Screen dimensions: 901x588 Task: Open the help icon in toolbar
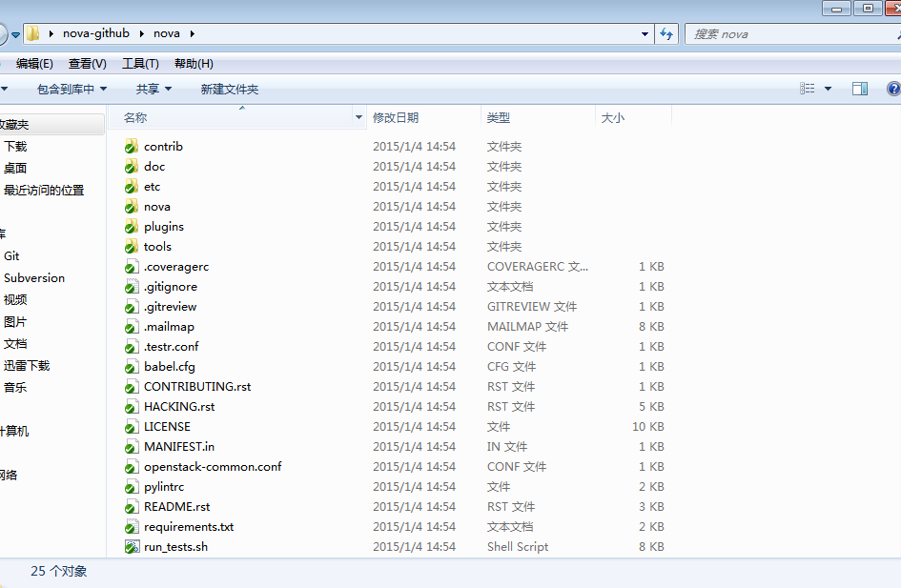tap(893, 89)
